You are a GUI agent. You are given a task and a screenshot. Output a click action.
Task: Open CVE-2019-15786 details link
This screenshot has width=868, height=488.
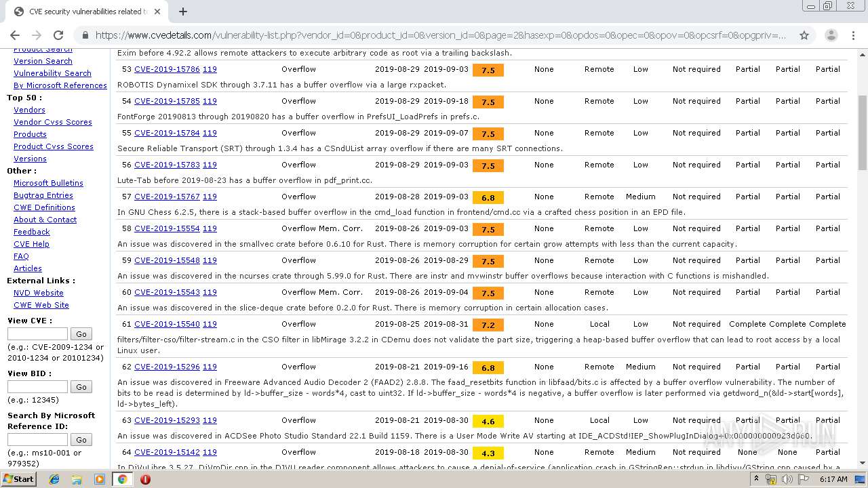167,69
